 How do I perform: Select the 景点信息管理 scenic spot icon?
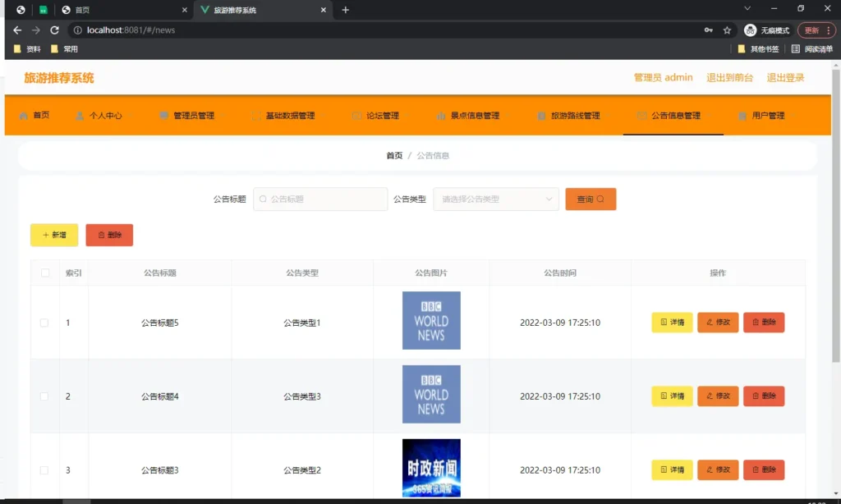point(439,116)
